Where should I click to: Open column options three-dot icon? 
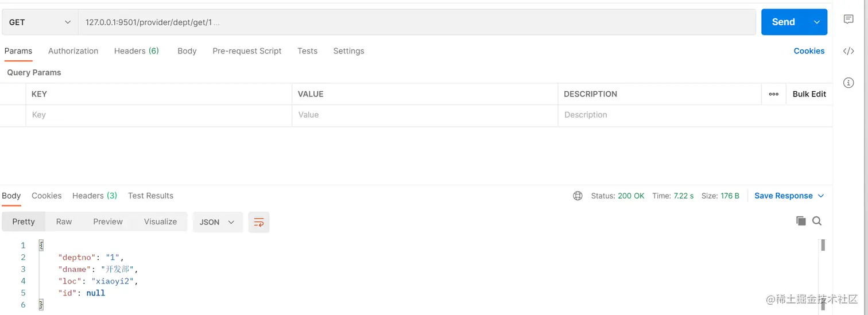coord(774,94)
